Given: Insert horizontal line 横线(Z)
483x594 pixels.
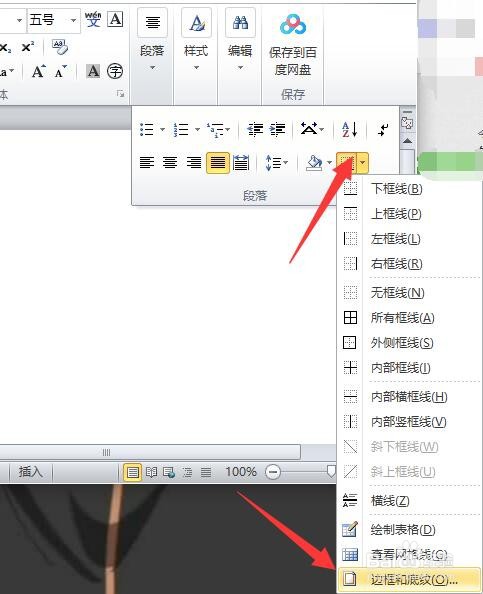Looking at the screenshot, I should [409, 500].
